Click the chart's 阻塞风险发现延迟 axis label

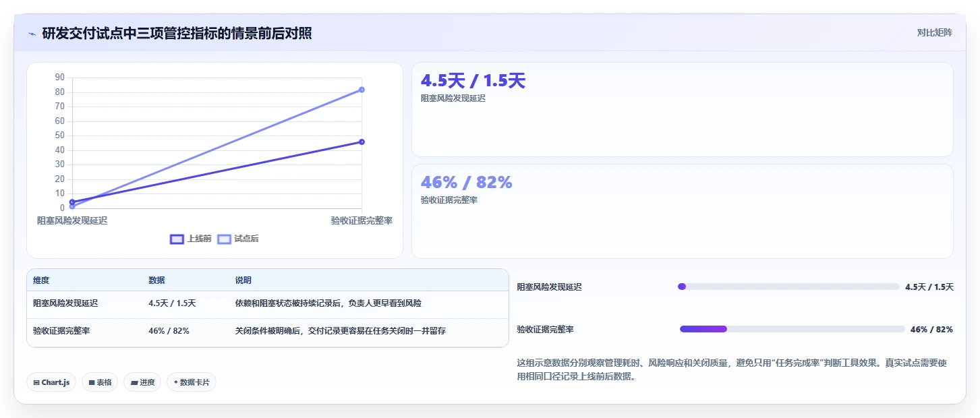click(x=72, y=220)
